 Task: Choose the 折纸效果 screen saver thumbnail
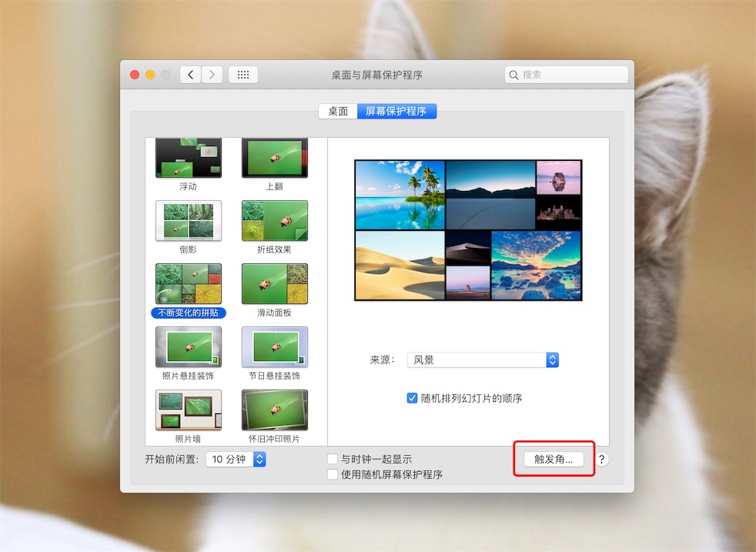(x=275, y=221)
